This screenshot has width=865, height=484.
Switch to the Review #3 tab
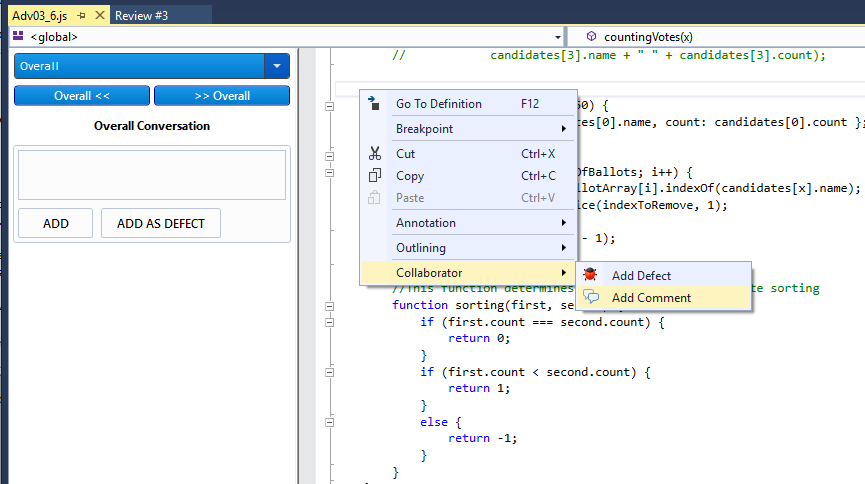tap(141, 16)
